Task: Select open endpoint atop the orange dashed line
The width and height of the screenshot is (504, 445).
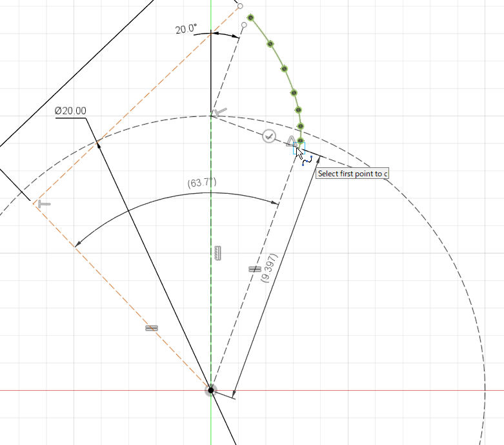Action: (240, 6)
